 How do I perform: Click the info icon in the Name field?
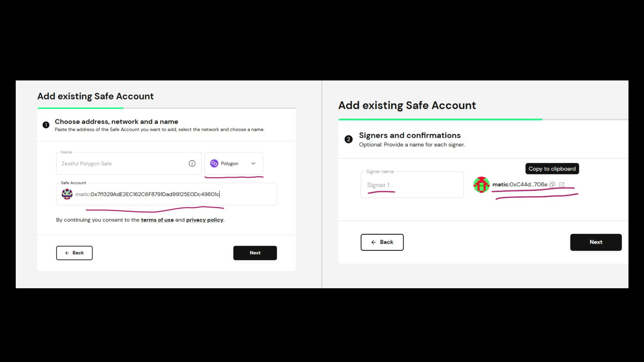pos(192,164)
